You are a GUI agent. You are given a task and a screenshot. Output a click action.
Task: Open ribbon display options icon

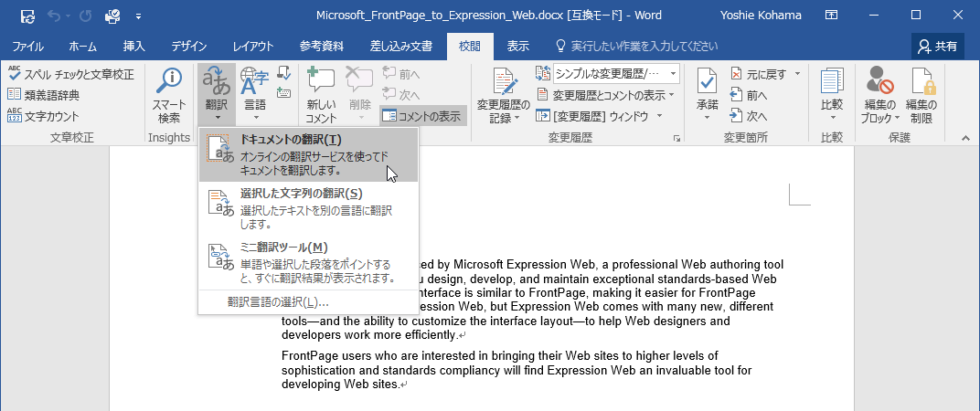832,15
